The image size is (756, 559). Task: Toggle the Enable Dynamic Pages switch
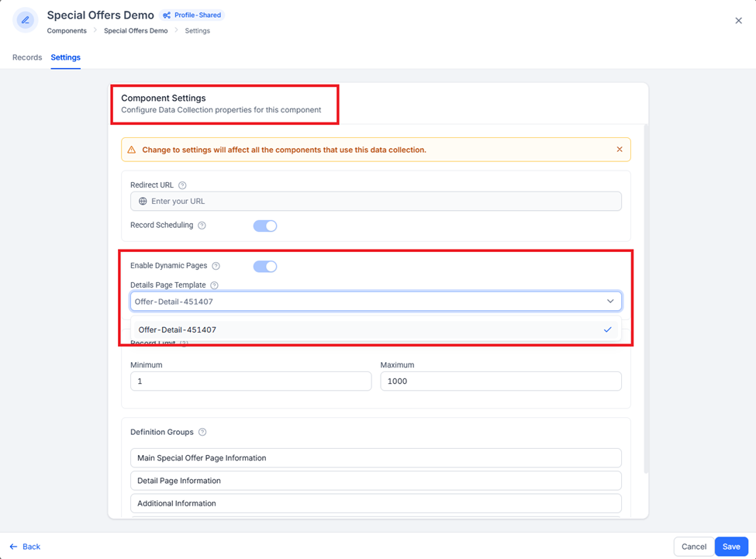pyautogui.click(x=265, y=266)
